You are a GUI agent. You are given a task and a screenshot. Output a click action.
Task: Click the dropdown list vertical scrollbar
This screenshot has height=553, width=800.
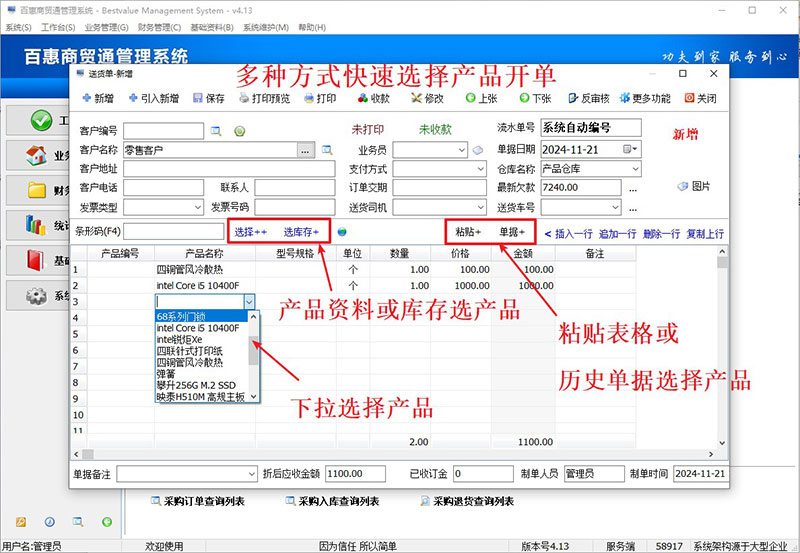click(x=254, y=357)
